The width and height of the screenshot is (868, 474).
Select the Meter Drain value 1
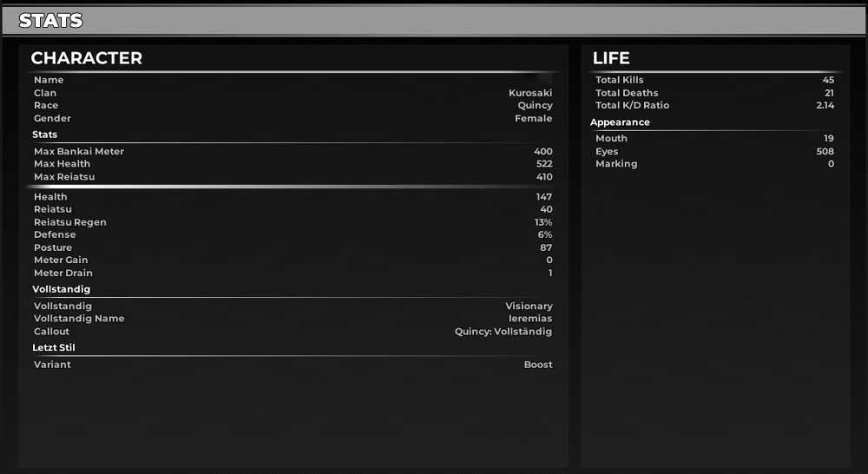[550, 273]
